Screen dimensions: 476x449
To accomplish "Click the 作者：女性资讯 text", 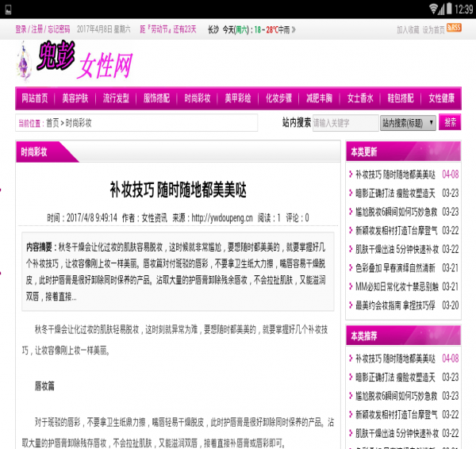I will click(x=144, y=217).
